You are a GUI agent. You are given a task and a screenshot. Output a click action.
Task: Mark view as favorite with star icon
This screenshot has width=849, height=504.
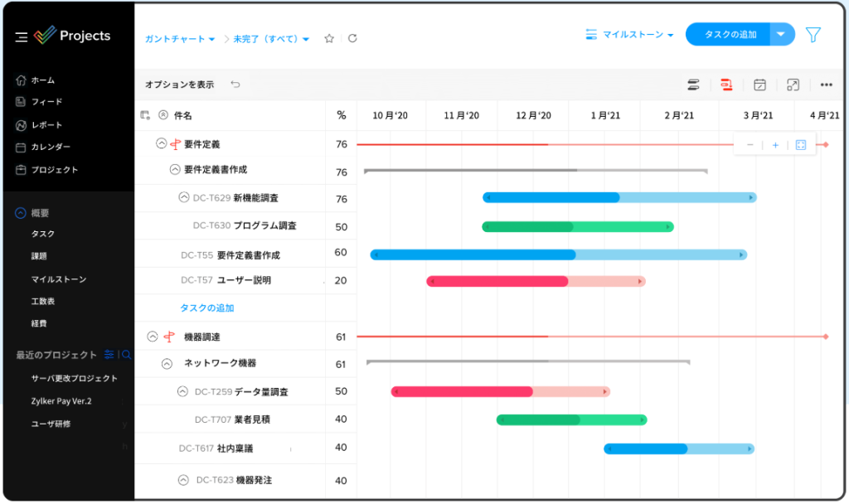(x=329, y=39)
